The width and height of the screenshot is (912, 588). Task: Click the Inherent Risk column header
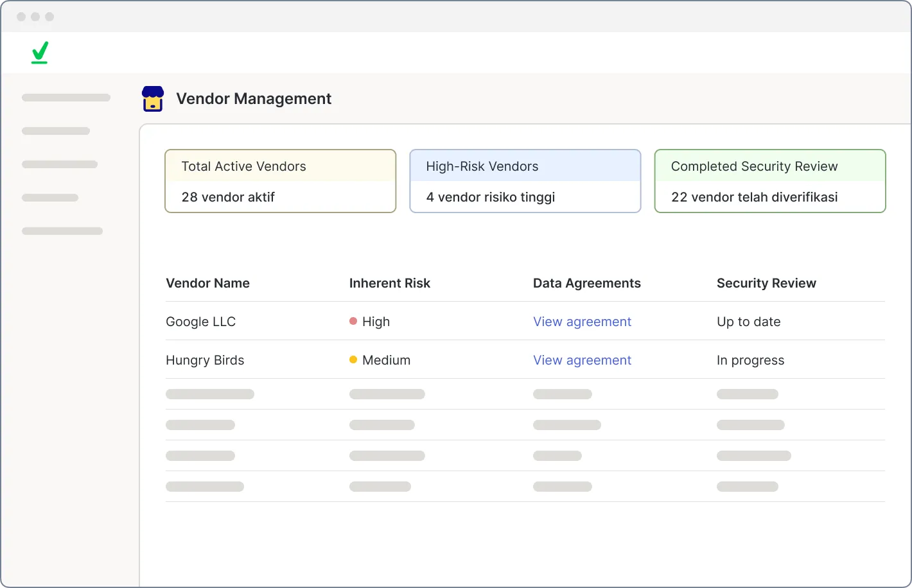(x=389, y=283)
